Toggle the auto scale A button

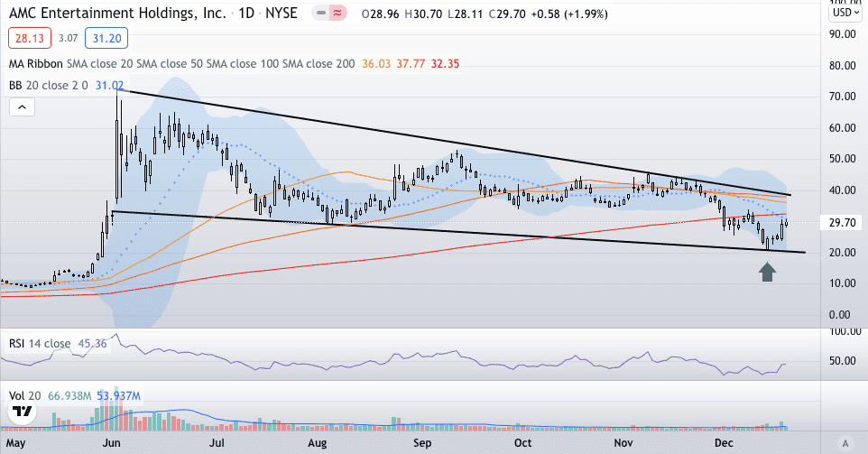pos(845,443)
